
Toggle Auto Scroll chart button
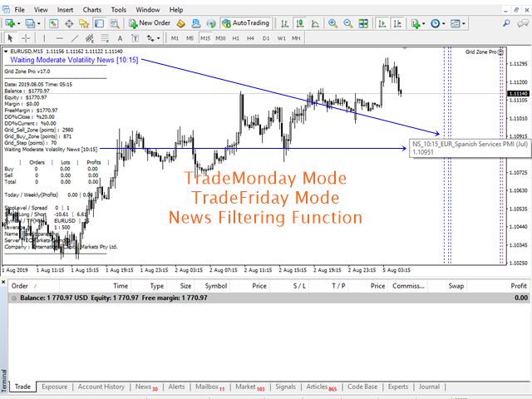click(x=382, y=23)
